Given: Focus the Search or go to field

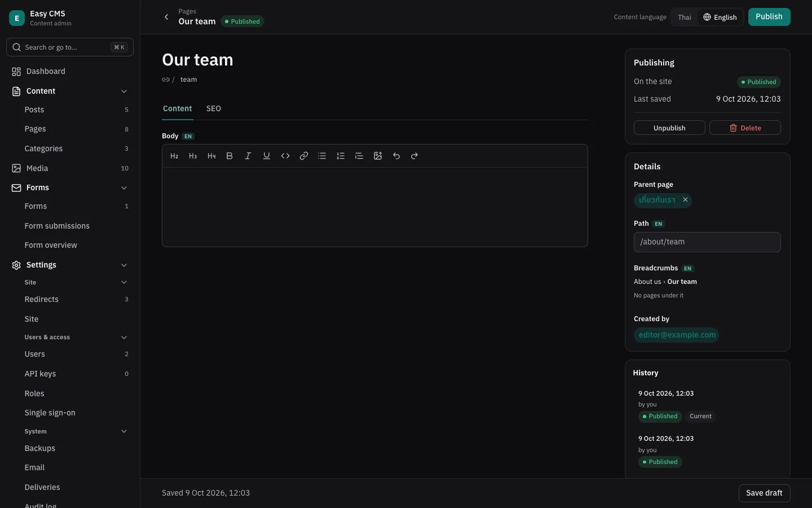Looking at the screenshot, I should point(70,47).
